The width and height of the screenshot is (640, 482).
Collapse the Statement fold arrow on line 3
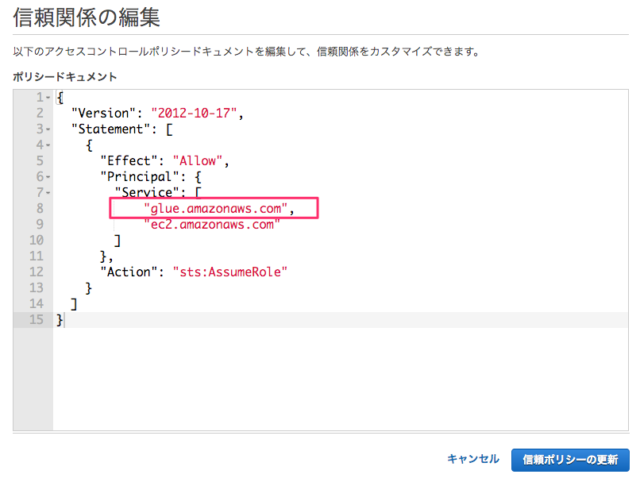(48, 129)
